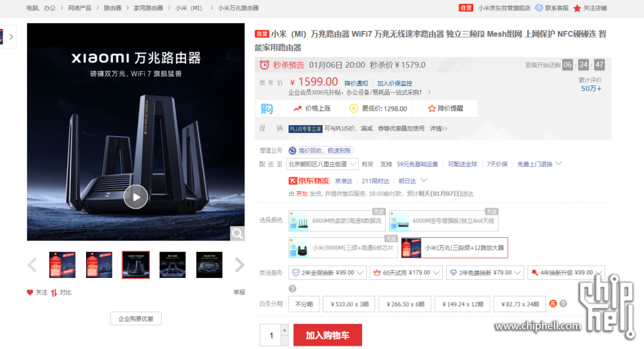Expand the support services chevron after 免费上门退换

(x=559, y=164)
